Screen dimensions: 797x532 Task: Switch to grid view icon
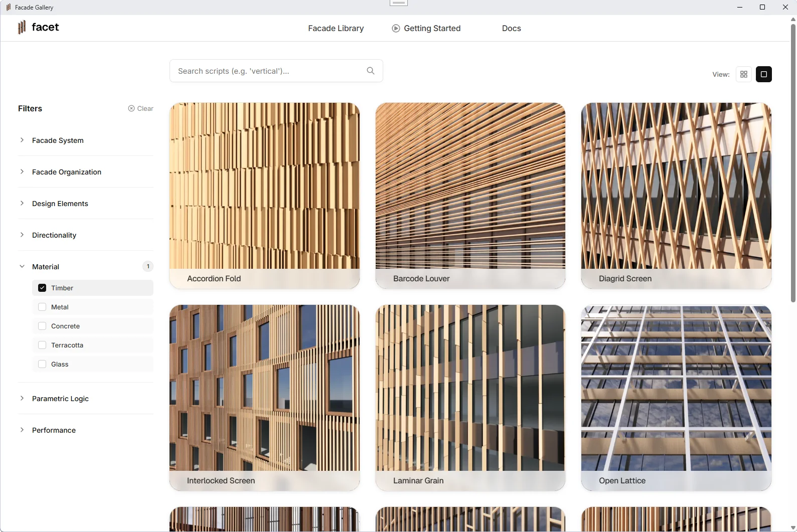(744, 74)
